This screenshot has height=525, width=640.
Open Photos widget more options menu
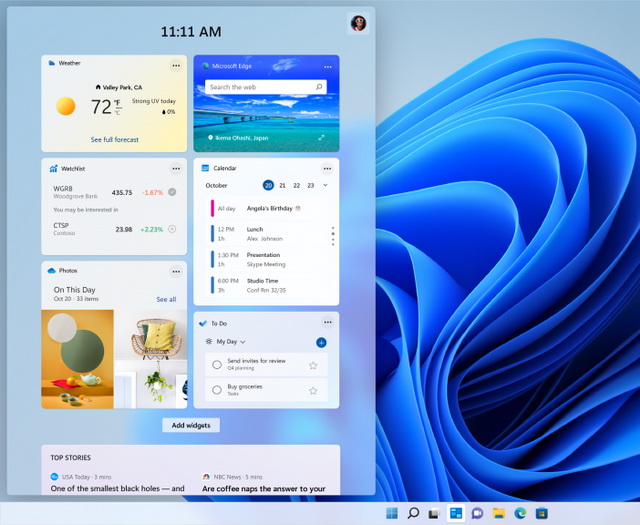[176, 271]
